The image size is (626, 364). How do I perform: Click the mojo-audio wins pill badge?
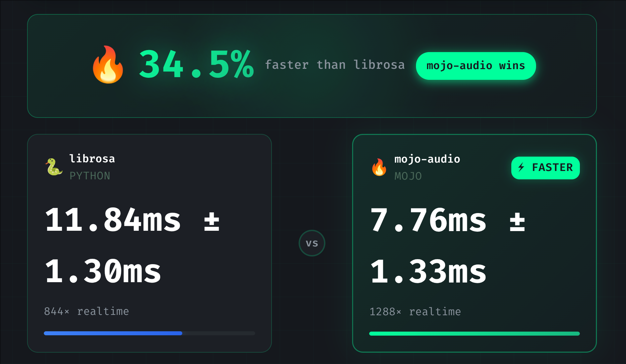click(x=476, y=66)
